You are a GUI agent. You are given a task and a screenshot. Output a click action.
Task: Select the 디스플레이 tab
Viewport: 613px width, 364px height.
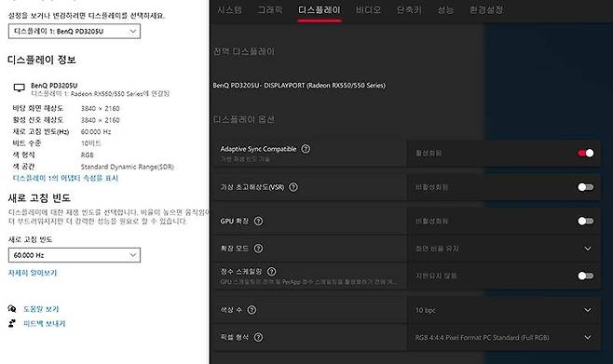320,9
